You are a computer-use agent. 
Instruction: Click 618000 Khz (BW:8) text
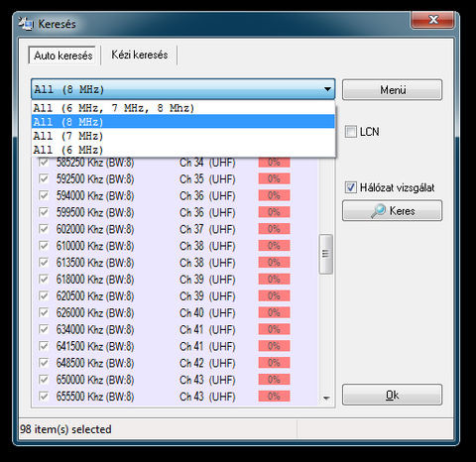(95, 280)
